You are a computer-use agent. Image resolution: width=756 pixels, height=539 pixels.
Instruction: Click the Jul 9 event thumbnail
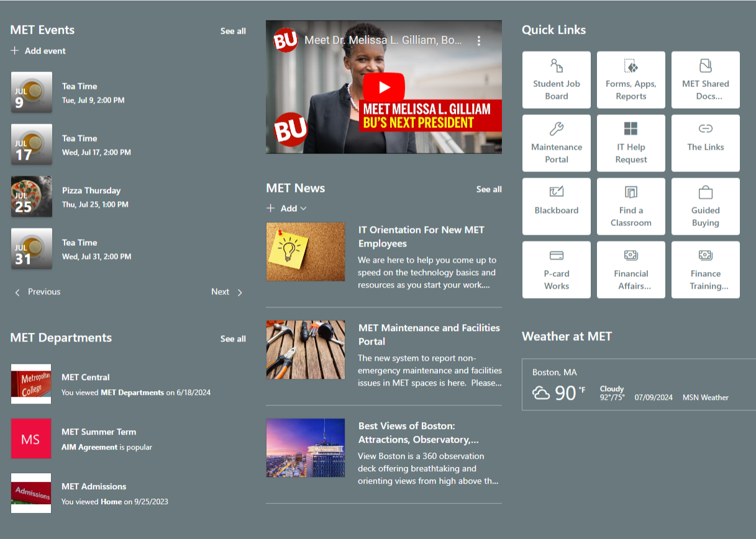32,93
